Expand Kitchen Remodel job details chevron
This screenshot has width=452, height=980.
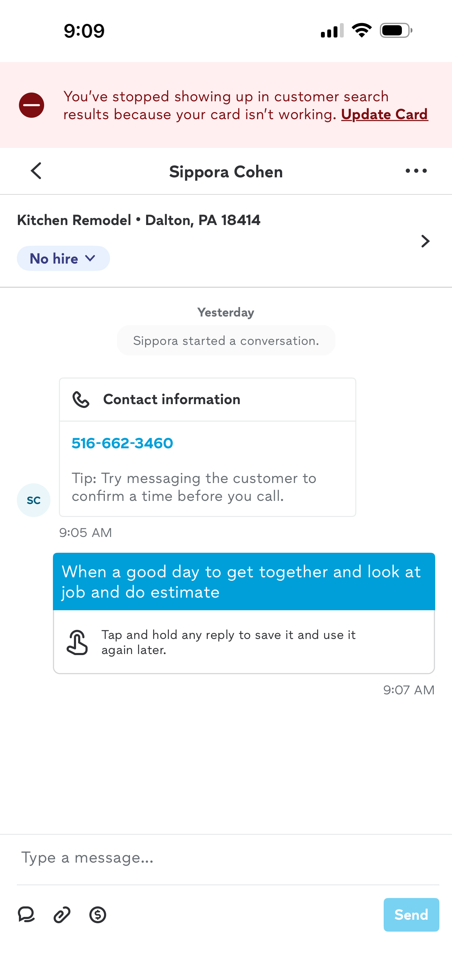(x=425, y=241)
